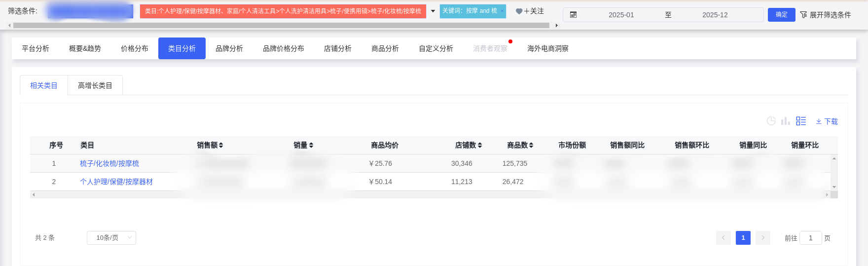Select the list table view icon

(801, 121)
